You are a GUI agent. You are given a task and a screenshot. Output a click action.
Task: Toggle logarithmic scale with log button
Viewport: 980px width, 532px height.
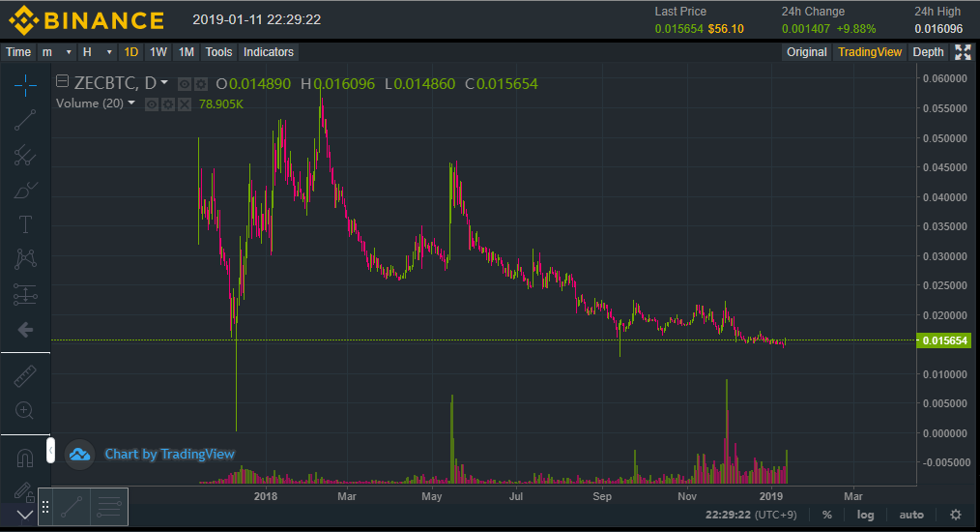point(865,515)
